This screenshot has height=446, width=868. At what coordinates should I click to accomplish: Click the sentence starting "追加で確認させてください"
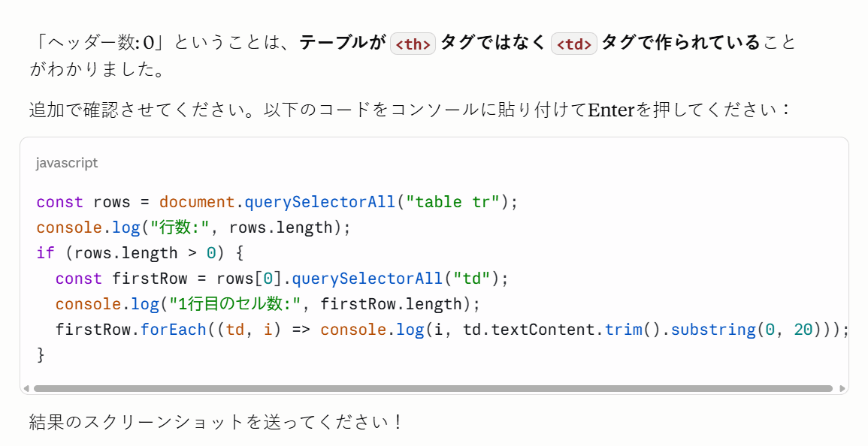pos(410,109)
